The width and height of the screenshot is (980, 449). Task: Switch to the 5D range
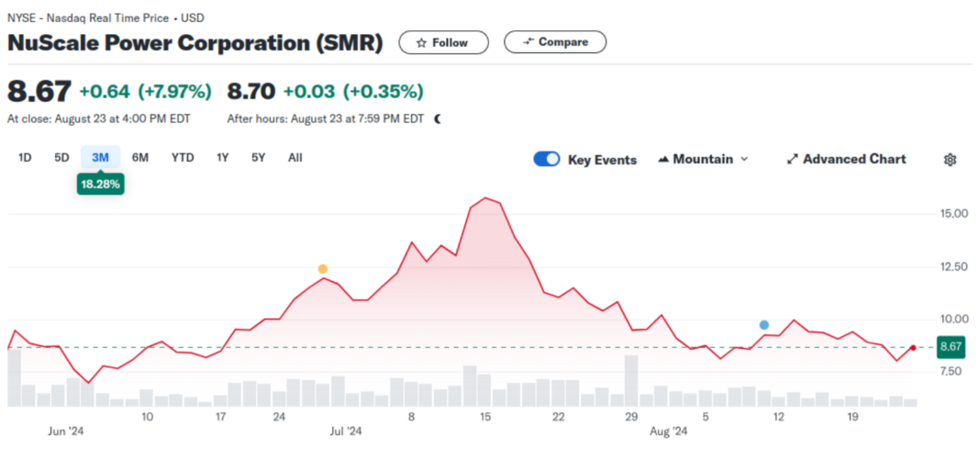click(61, 158)
